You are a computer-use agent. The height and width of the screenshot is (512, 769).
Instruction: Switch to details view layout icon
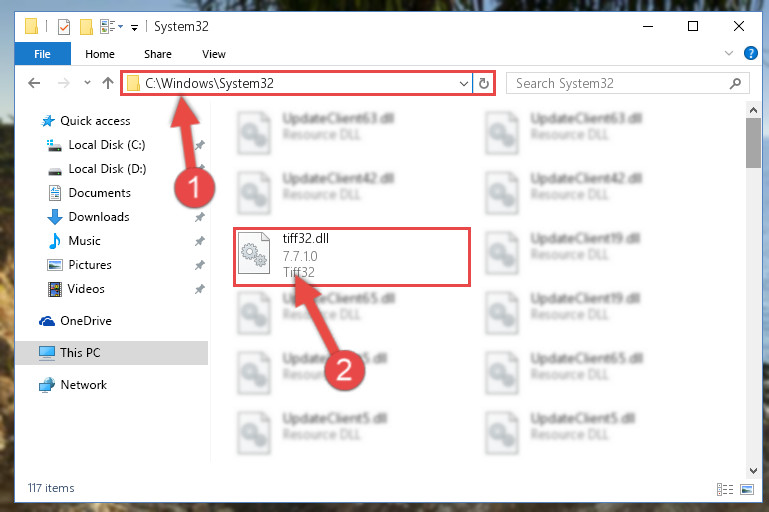click(x=724, y=489)
